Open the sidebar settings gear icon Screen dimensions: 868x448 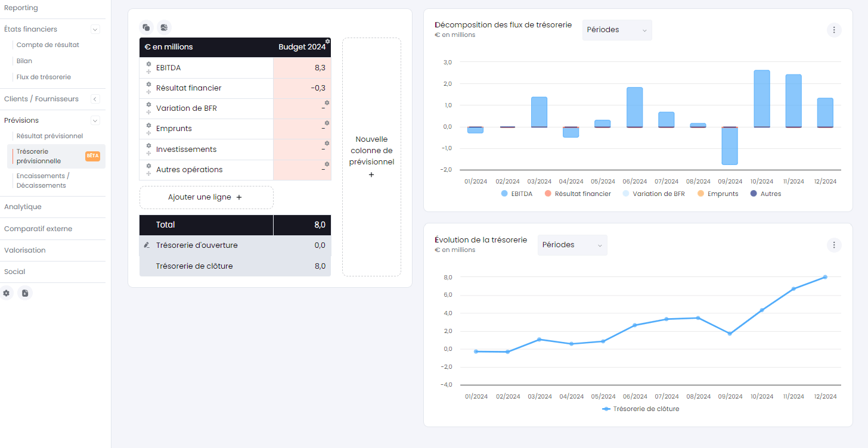click(x=7, y=293)
